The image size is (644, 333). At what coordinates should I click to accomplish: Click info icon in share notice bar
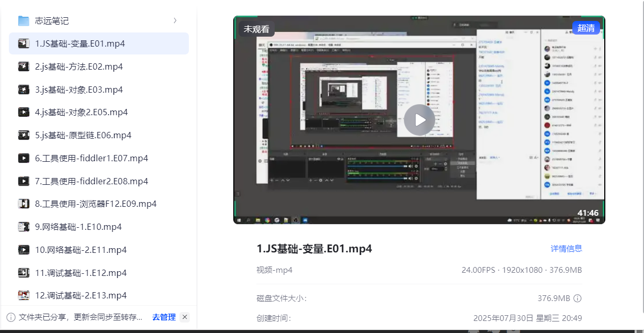tap(11, 317)
